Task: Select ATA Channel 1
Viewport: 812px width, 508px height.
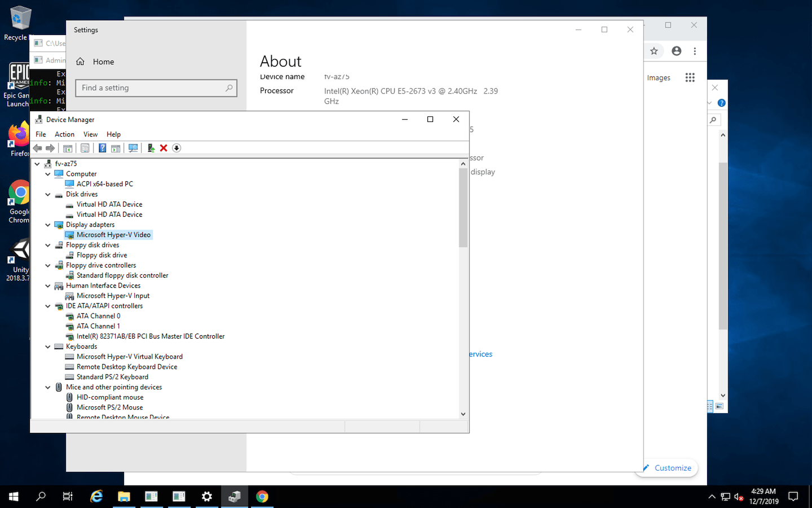Action: point(98,326)
